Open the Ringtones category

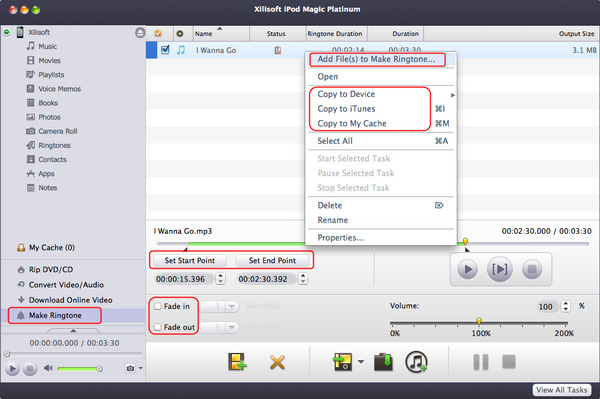pyautogui.click(x=49, y=145)
